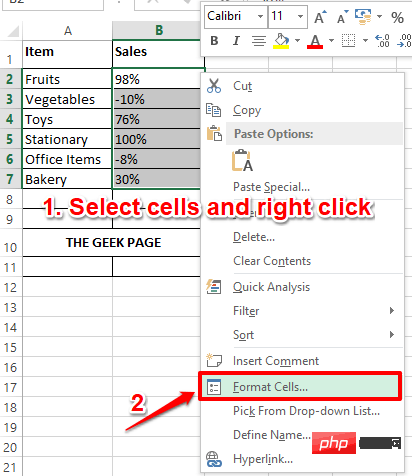412x476 pixels.
Task: Toggle Bold in the mini toolbar
Action: (214, 41)
